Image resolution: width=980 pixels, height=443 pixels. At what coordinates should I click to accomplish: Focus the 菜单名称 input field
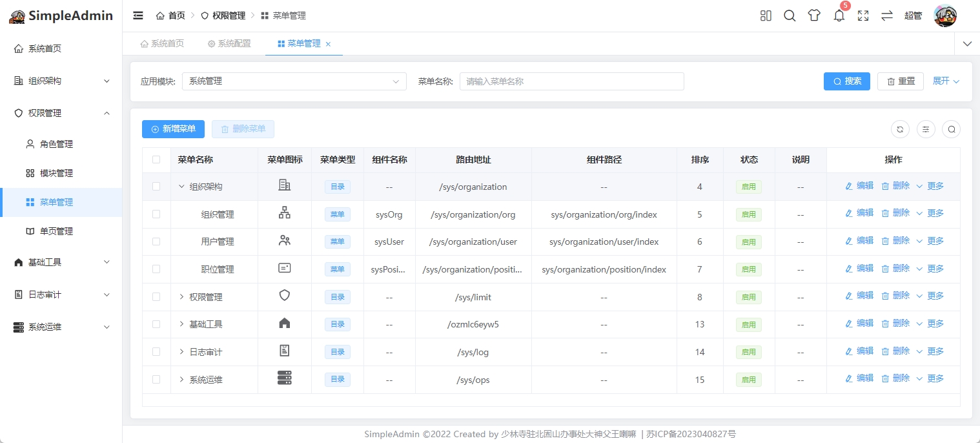571,81
